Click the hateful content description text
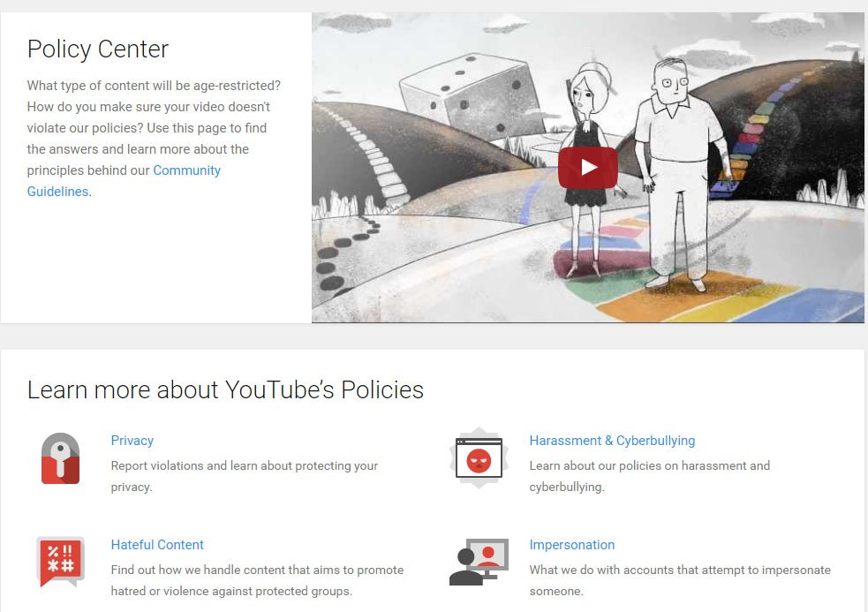The image size is (868, 612). click(x=258, y=580)
